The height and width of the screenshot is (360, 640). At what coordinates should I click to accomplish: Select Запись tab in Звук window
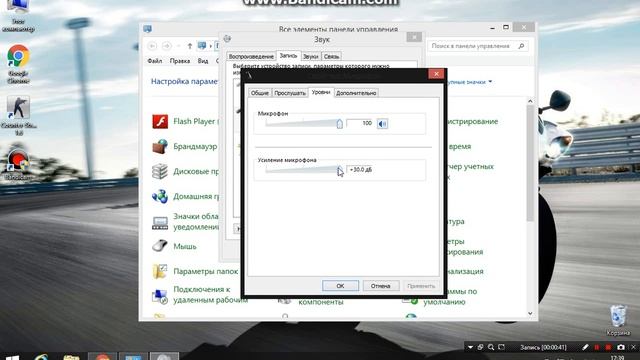pyautogui.click(x=288, y=56)
